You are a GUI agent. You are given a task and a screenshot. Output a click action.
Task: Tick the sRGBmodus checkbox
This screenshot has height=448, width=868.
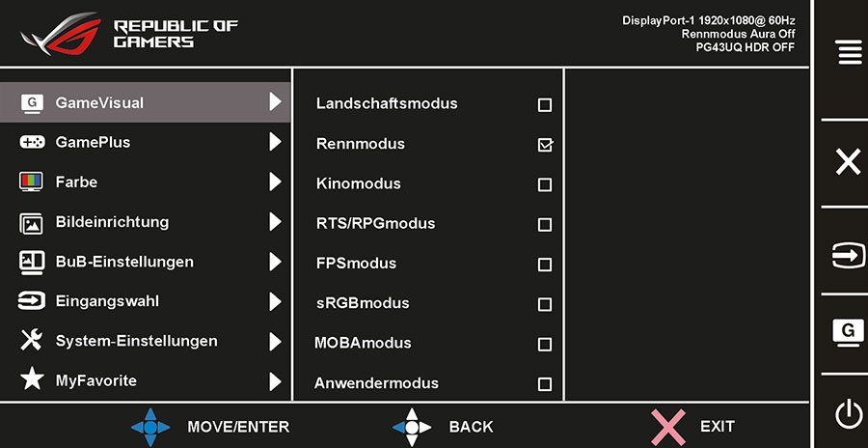coord(545,304)
